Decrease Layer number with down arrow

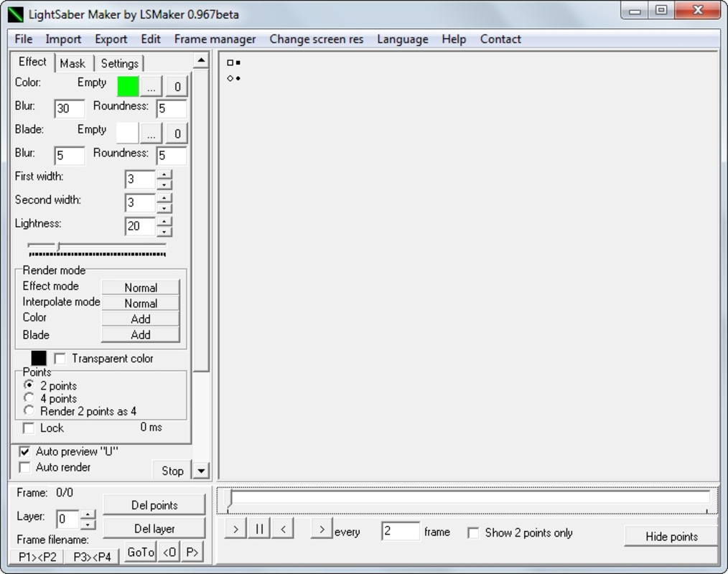pyautogui.click(x=88, y=524)
